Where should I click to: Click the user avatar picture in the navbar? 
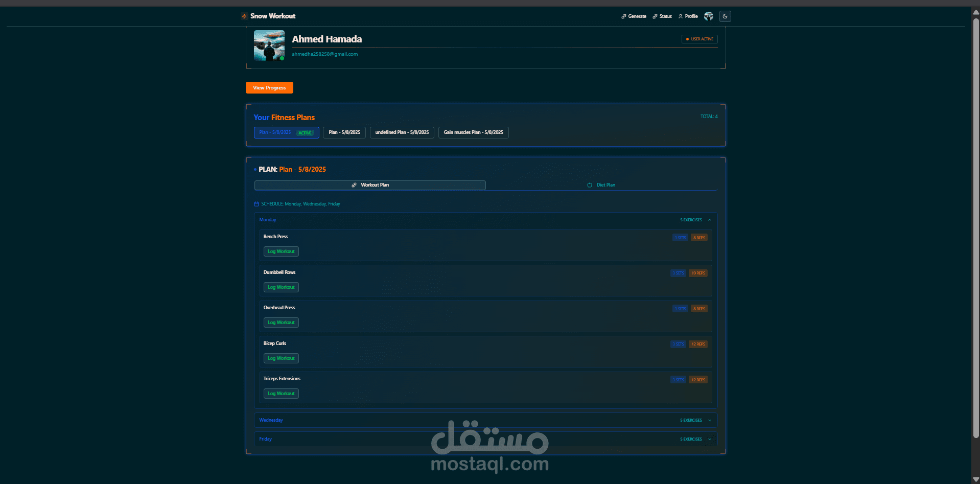(708, 16)
